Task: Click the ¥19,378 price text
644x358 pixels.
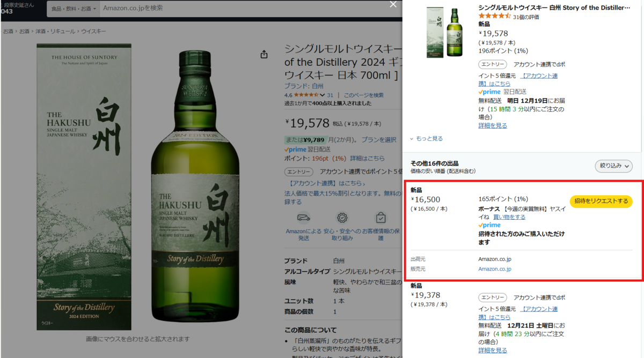Action: [x=426, y=295]
